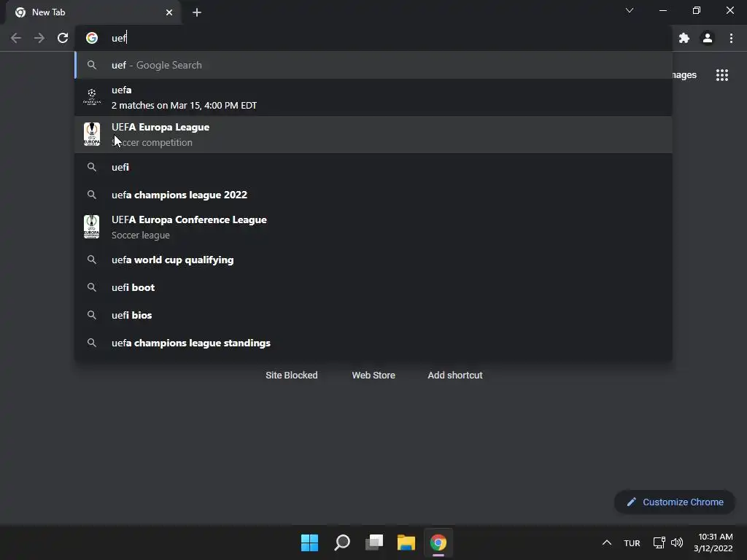This screenshot has width=747, height=560.
Task: Click the forward navigation arrow
Action: (x=39, y=38)
